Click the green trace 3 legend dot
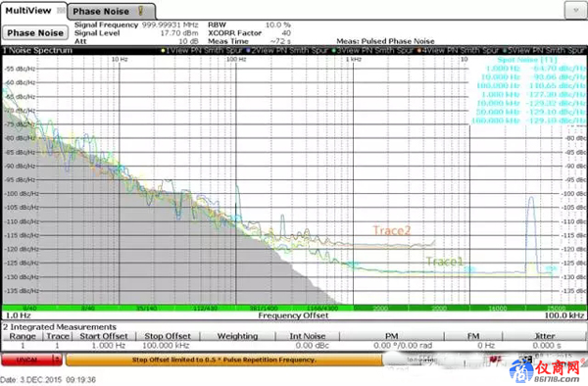 coord(334,51)
